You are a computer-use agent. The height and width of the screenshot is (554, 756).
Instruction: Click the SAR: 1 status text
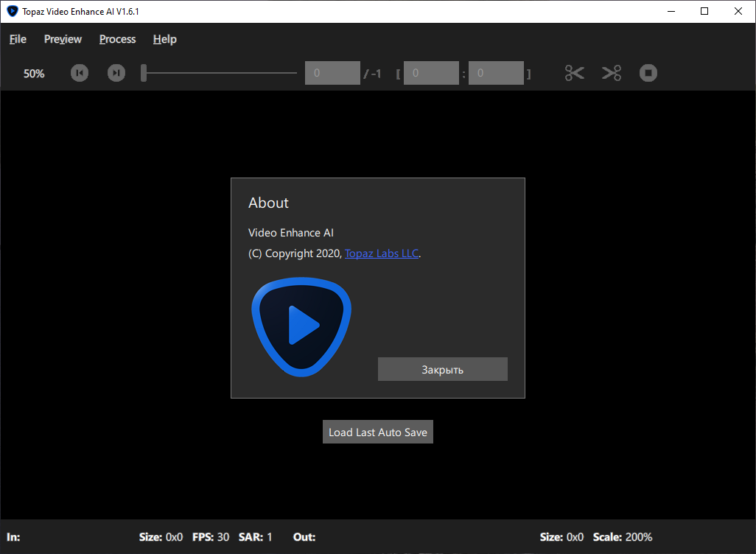(256, 537)
